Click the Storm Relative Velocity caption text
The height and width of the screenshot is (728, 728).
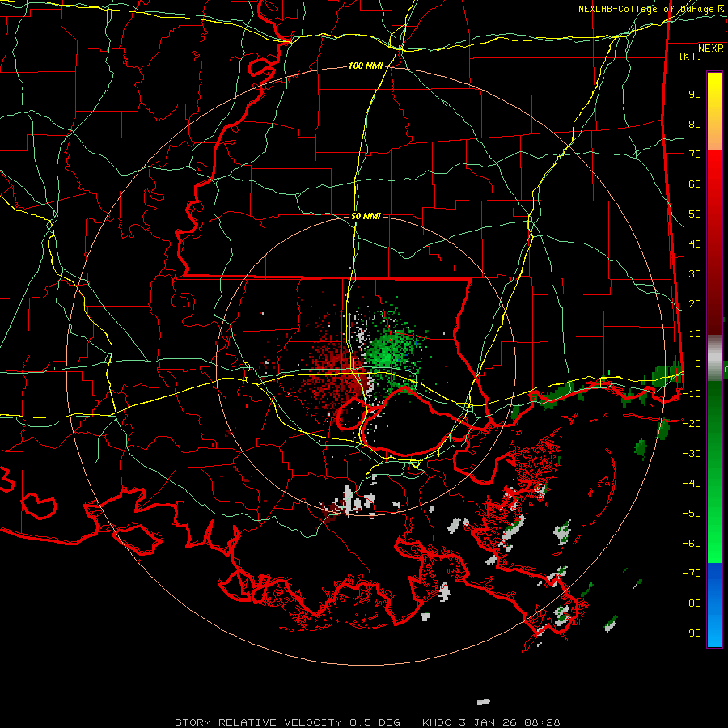point(367,722)
